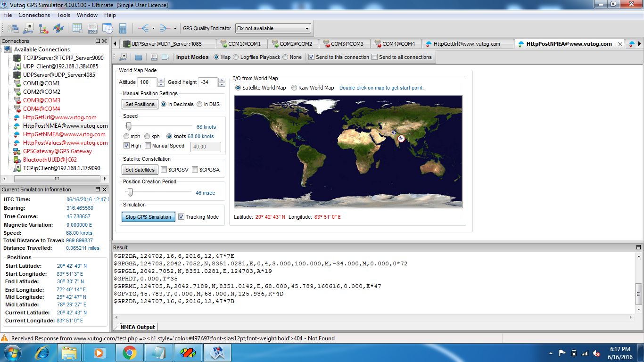Click the LOG file icon in the main toolbar

[x=92, y=28]
